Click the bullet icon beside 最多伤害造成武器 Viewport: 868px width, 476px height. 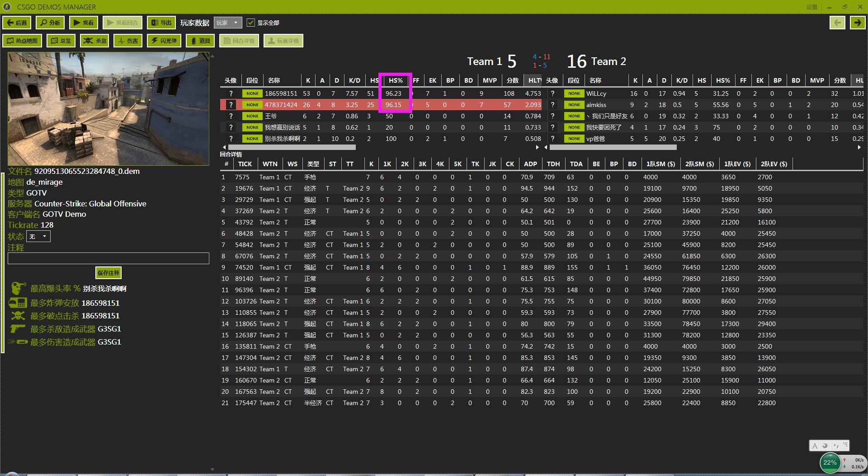click(x=18, y=342)
